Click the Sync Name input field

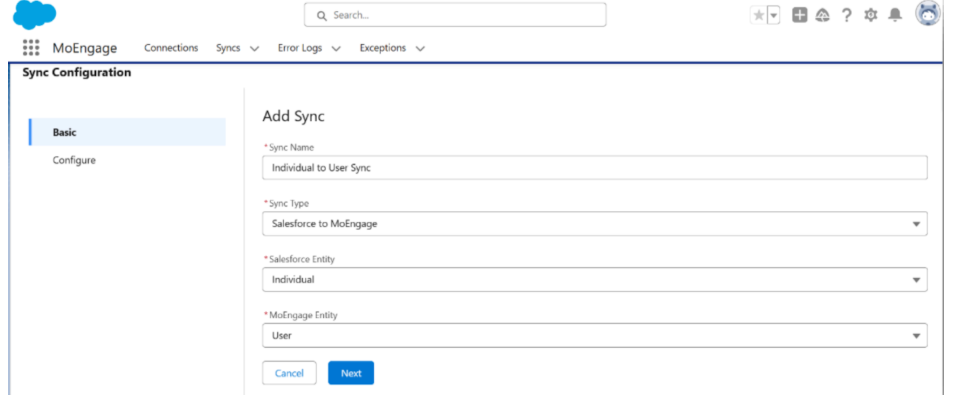click(x=594, y=167)
